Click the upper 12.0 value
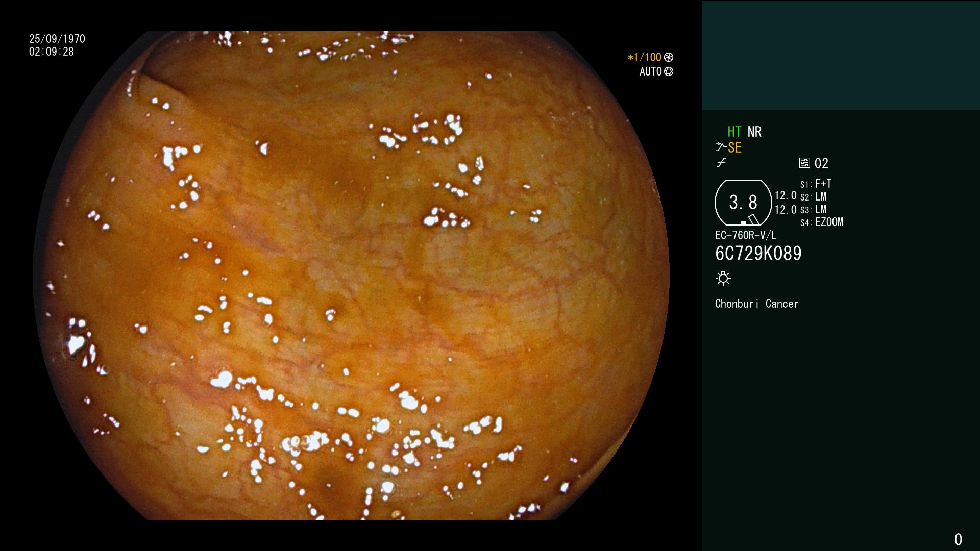 [786, 196]
